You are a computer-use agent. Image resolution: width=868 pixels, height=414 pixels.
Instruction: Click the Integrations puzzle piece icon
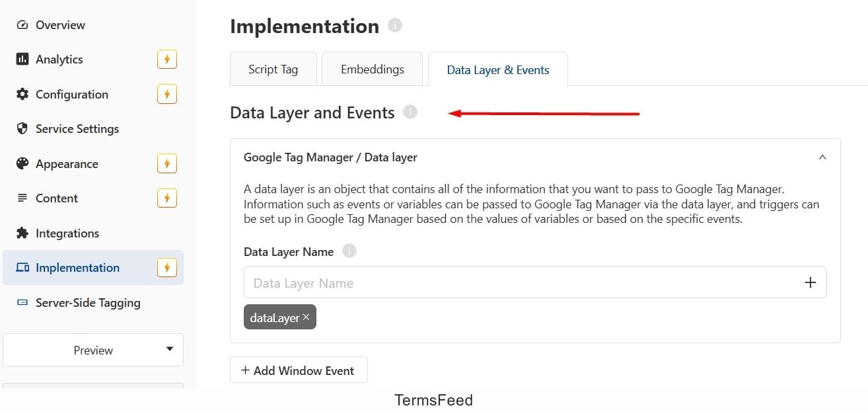(x=22, y=233)
